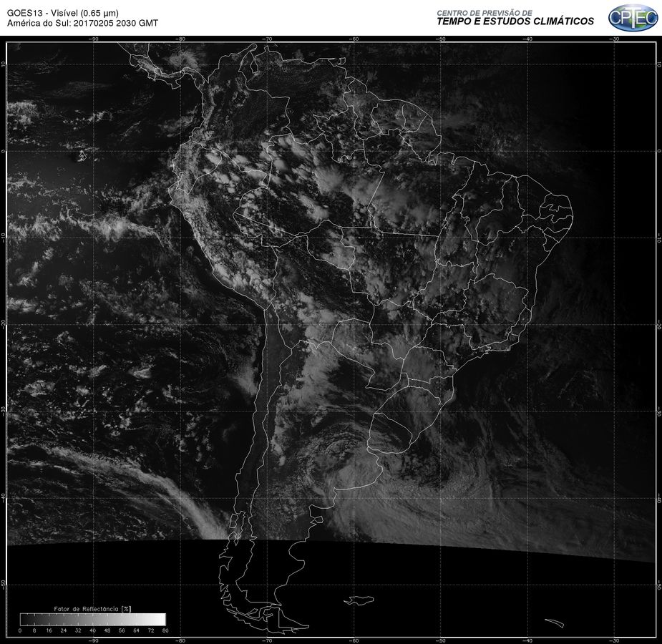Click the South Georgia island outline
The image size is (662, 644).
(x=555, y=623)
